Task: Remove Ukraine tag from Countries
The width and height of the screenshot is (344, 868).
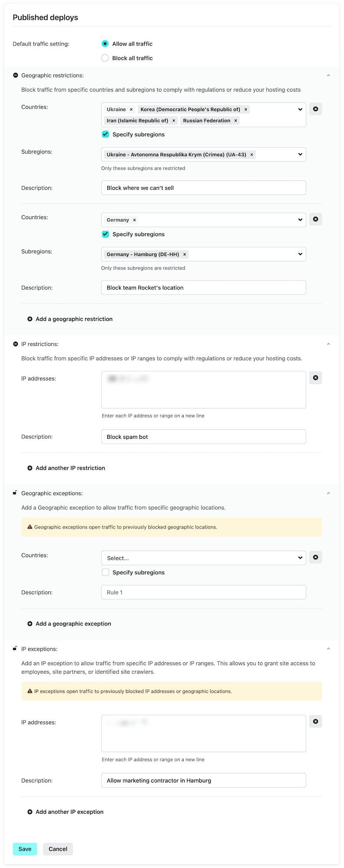Action: pos(131,109)
